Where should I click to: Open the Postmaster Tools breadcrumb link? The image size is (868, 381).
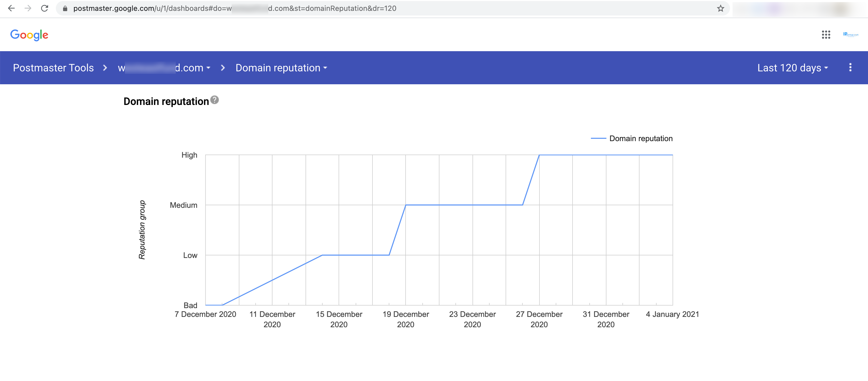53,68
